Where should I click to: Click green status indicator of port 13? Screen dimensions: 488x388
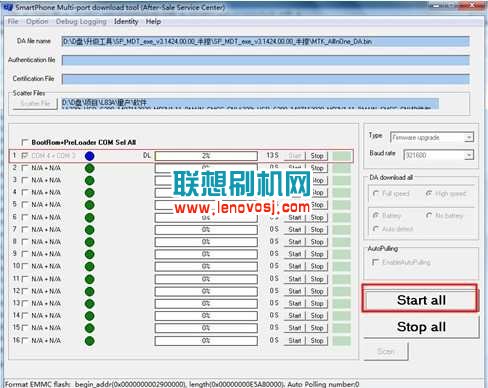(90, 304)
